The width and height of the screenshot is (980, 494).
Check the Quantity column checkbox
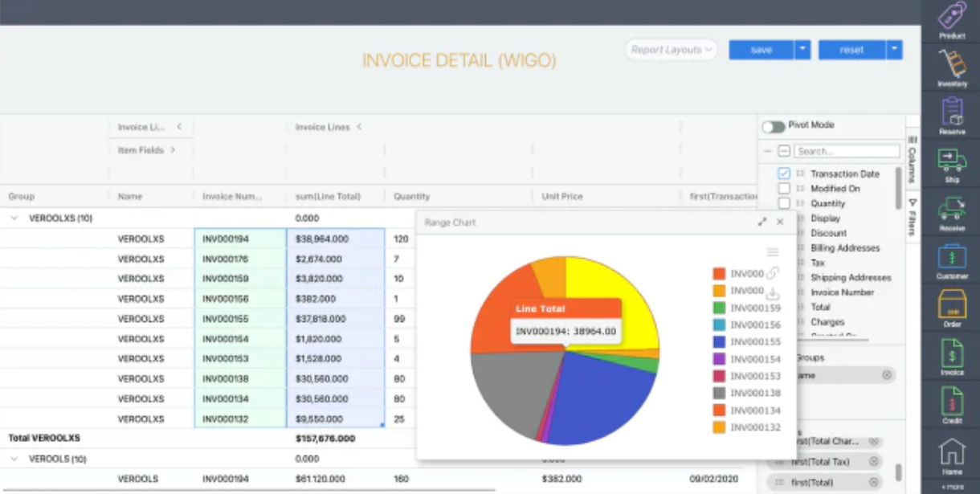coord(784,203)
